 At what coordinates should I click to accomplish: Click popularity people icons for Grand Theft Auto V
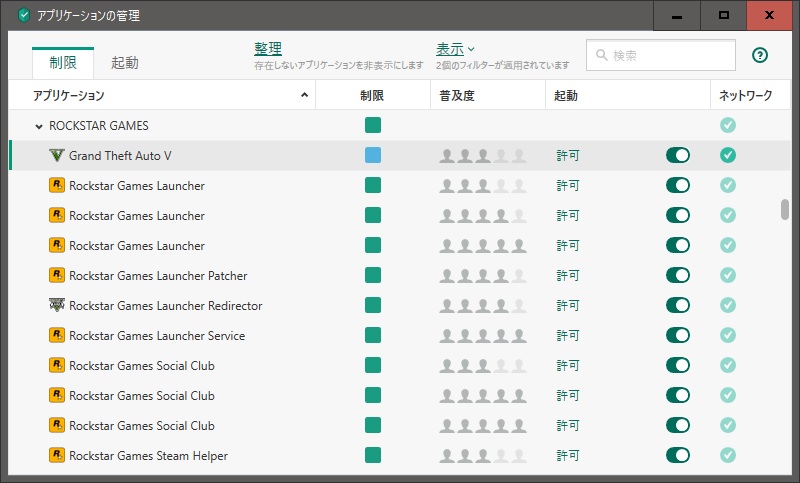point(483,156)
